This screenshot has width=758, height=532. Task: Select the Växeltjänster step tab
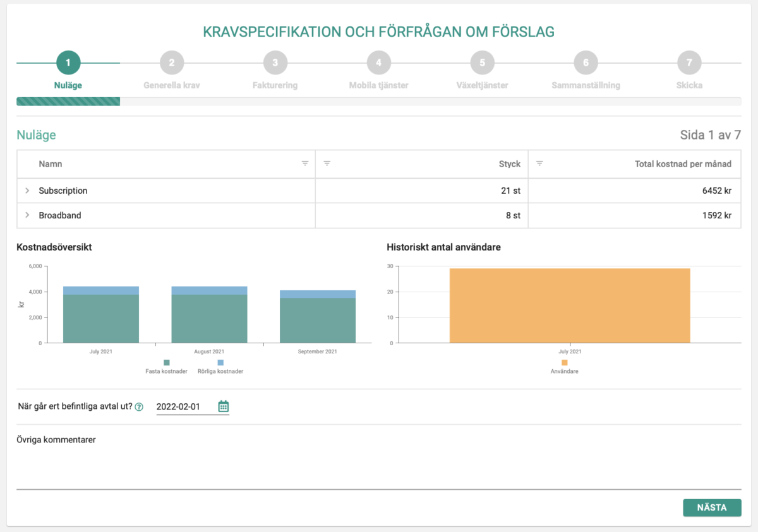coord(482,85)
